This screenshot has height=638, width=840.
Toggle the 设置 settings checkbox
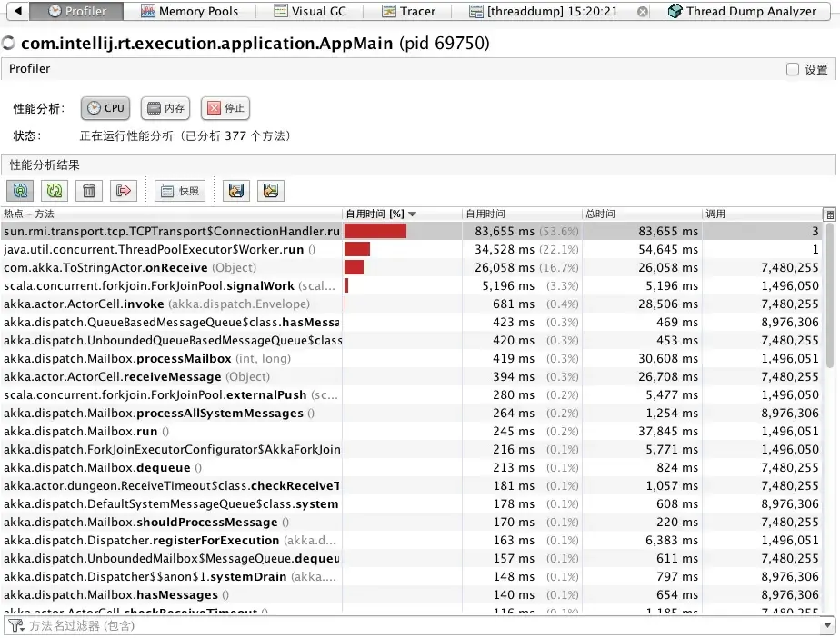[793, 69]
